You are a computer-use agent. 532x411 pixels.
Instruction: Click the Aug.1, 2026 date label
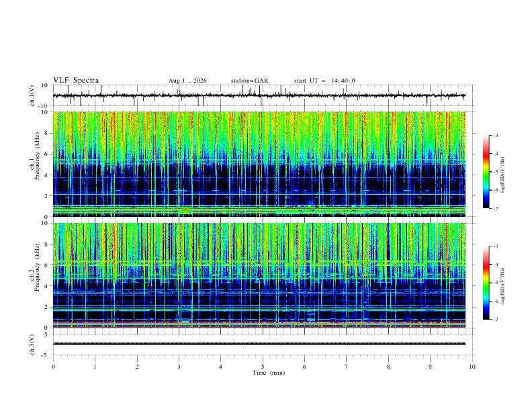(x=187, y=81)
